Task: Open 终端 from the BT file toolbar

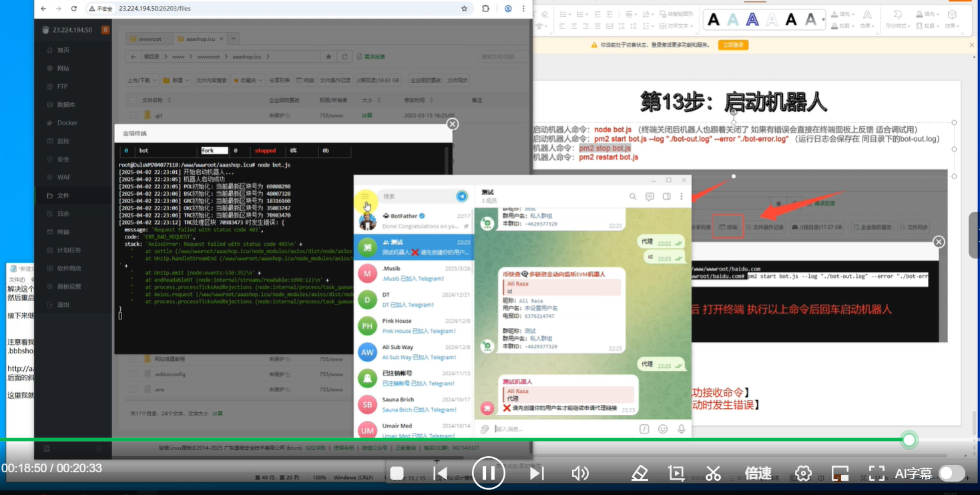Action: (306, 80)
